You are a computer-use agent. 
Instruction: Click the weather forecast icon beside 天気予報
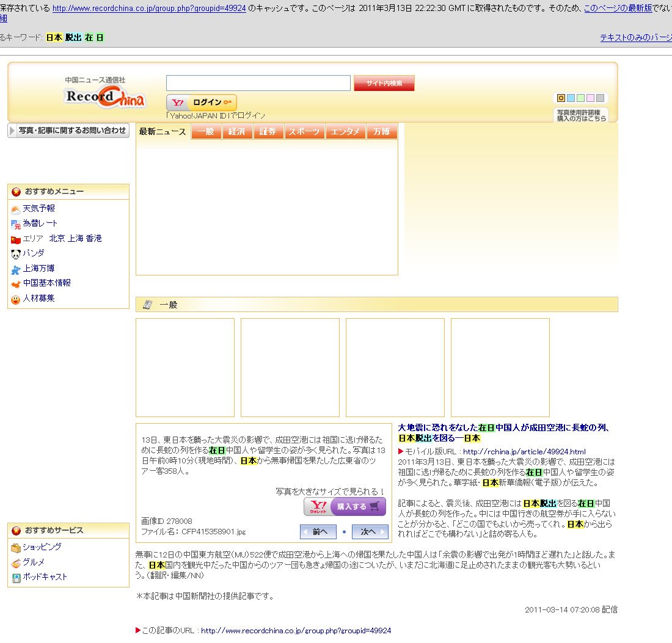pyautogui.click(x=15, y=209)
